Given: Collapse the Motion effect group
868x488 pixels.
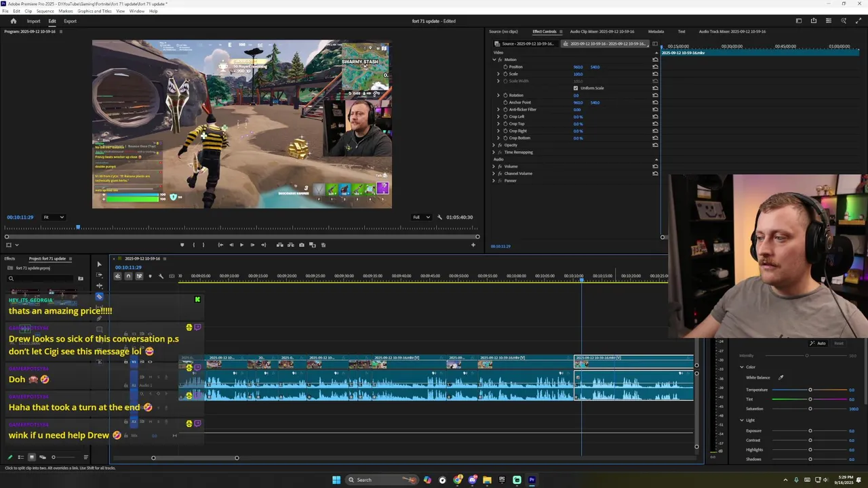Looking at the screenshot, I should tap(494, 60).
